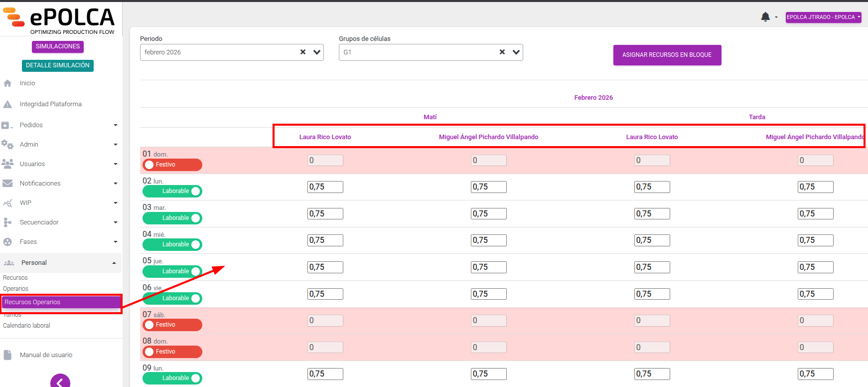This screenshot has width=868, height=387.
Task: Switch off Laborable for 09 lun.
Action: click(172, 378)
